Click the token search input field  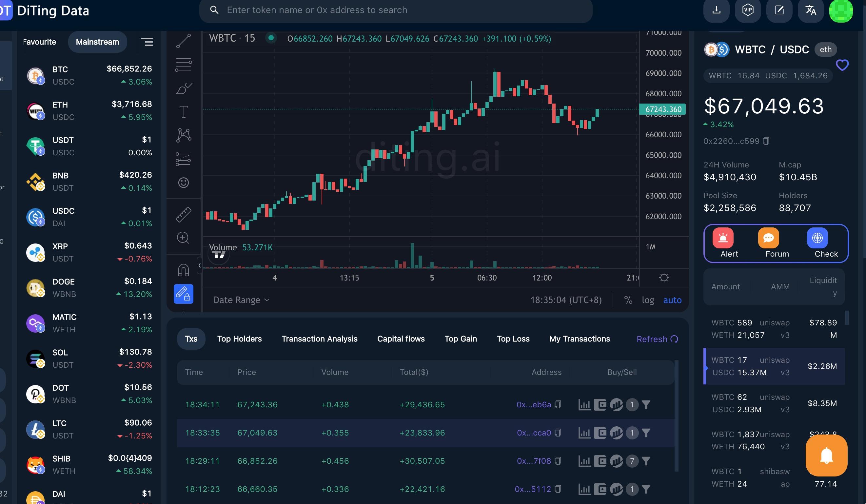[396, 10]
